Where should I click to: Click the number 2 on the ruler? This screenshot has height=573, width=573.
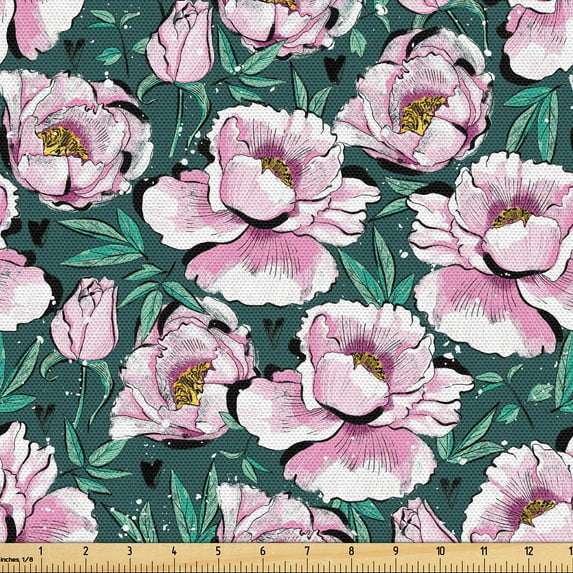86,551
